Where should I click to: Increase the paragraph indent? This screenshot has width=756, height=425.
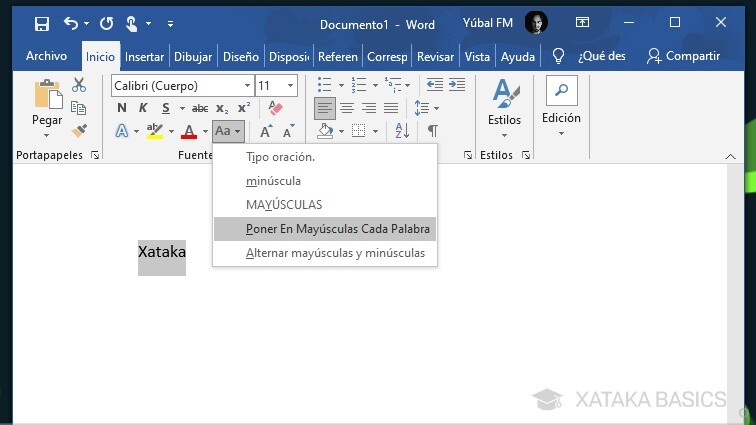457,85
